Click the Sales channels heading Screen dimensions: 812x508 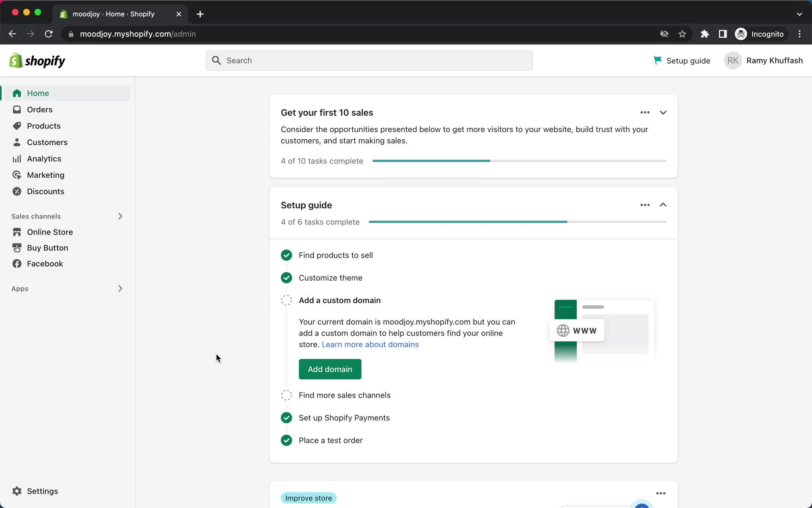36,216
